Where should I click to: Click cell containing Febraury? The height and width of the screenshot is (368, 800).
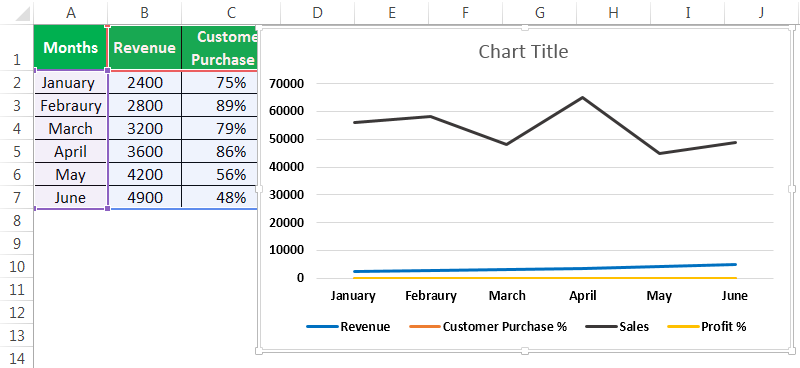tap(71, 105)
